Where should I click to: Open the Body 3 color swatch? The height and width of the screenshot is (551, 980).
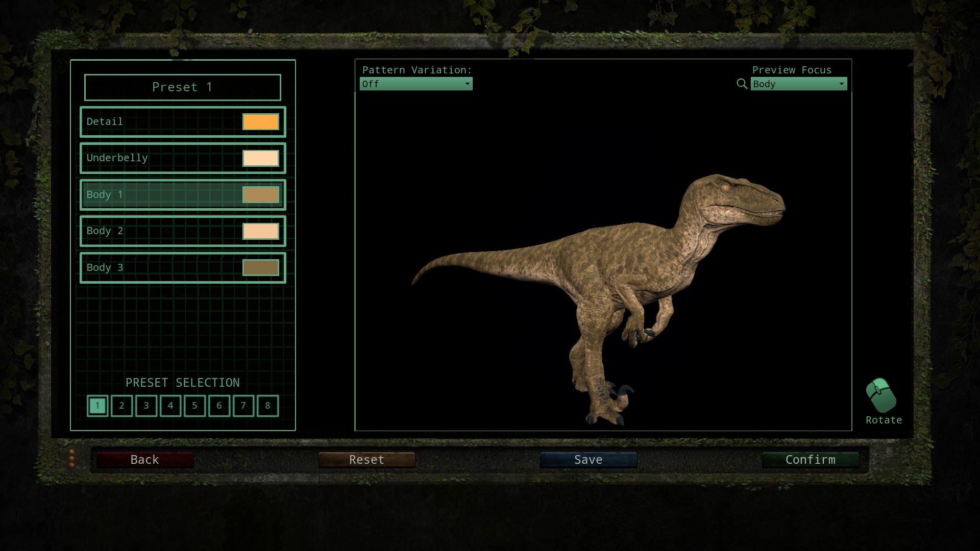point(260,268)
